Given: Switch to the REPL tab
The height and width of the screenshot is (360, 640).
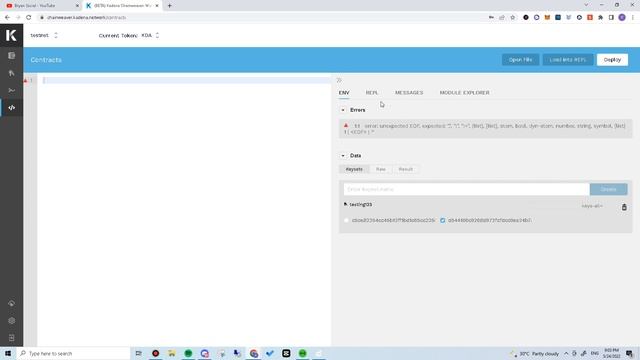Looking at the screenshot, I should pyautogui.click(x=372, y=93).
